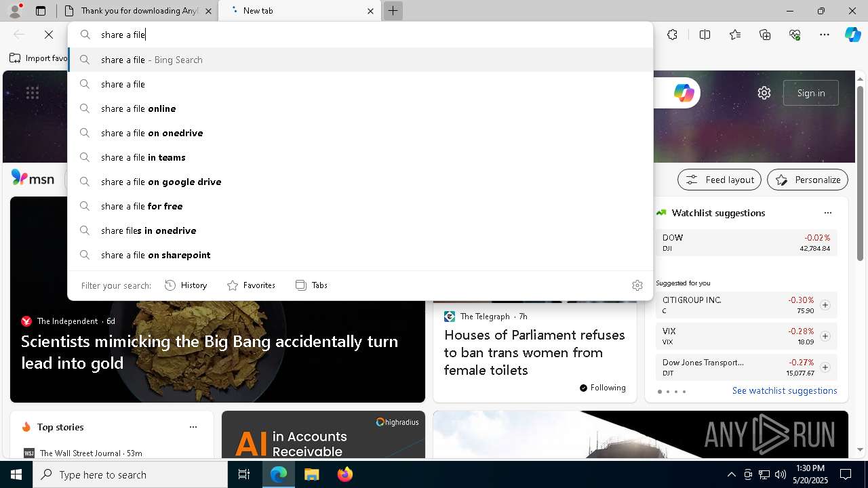Open search settings gear in suggestion panel
The width and height of the screenshot is (868, 488).
pos(637,285)
